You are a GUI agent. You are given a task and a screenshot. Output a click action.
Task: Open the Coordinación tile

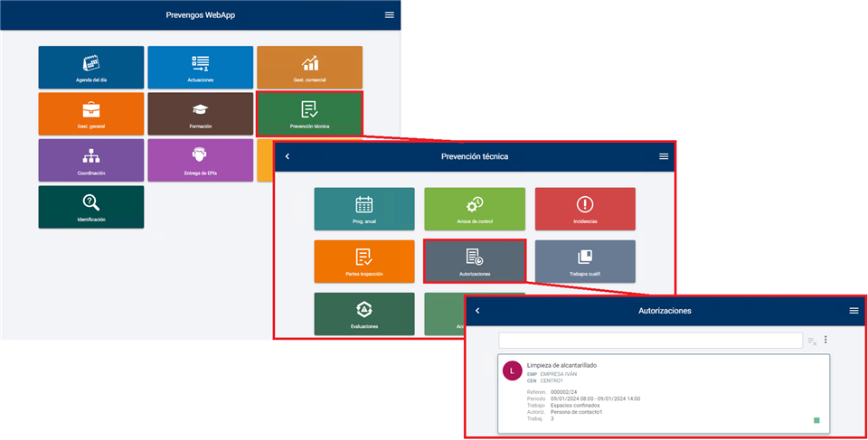click(91, 161)
